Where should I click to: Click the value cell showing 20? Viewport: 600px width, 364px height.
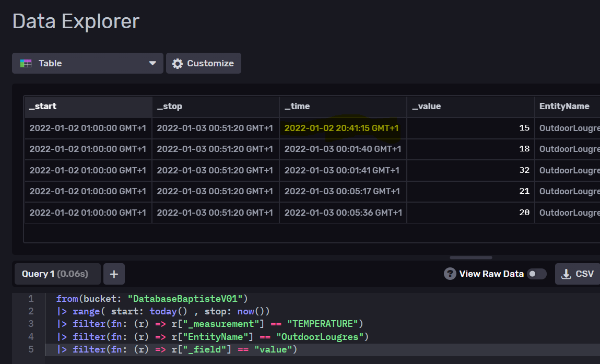pos(470,213)
